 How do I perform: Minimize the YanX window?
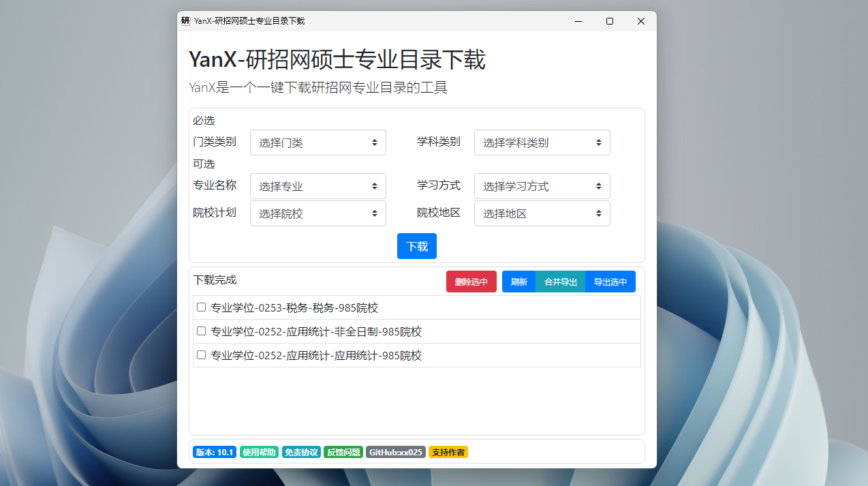coord(578,21)
